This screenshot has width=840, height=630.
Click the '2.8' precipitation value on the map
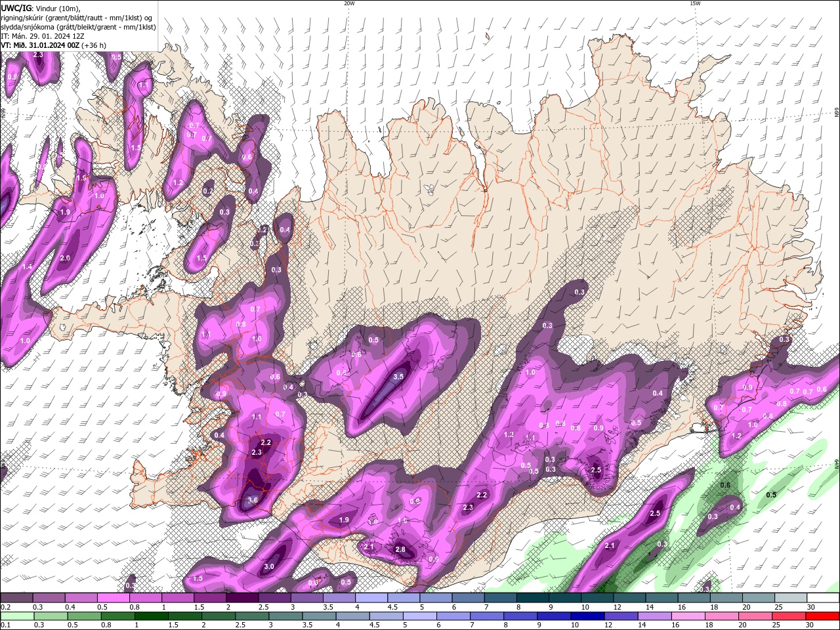click(400, 549)
